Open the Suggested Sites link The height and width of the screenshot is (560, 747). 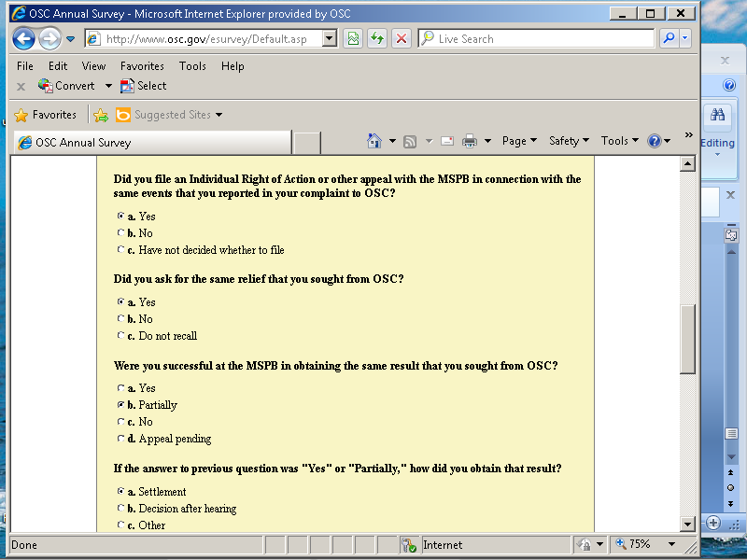[169, 115]
